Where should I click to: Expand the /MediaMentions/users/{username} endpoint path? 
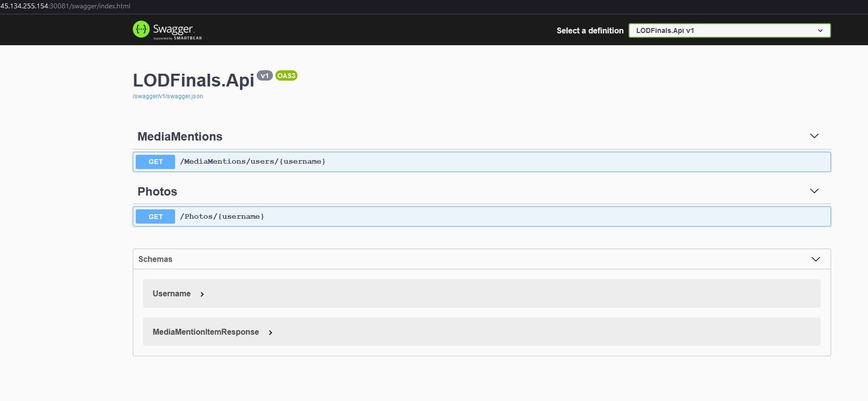pos(253,162)
